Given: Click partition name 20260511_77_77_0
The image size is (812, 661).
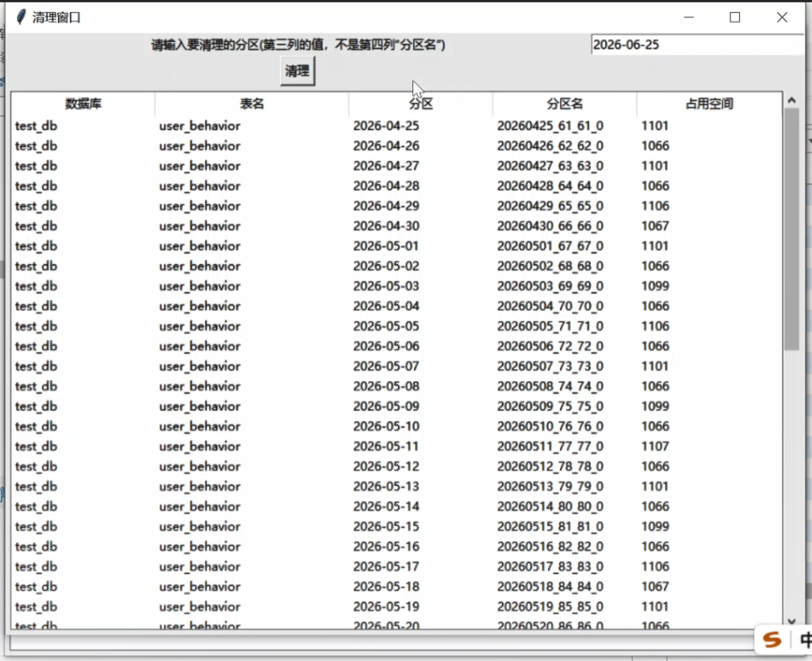Looking at the screenshot, I should [550, 447].
